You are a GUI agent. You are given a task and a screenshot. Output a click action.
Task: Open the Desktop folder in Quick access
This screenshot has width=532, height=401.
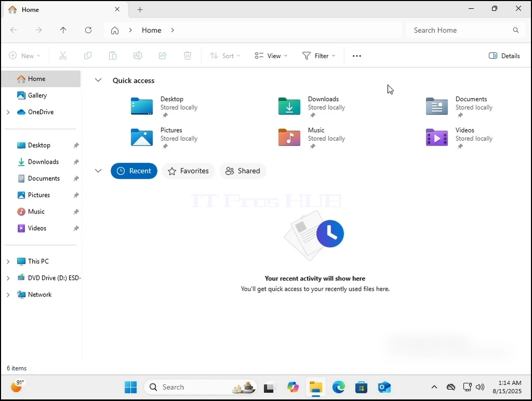(x=164, y=106)
